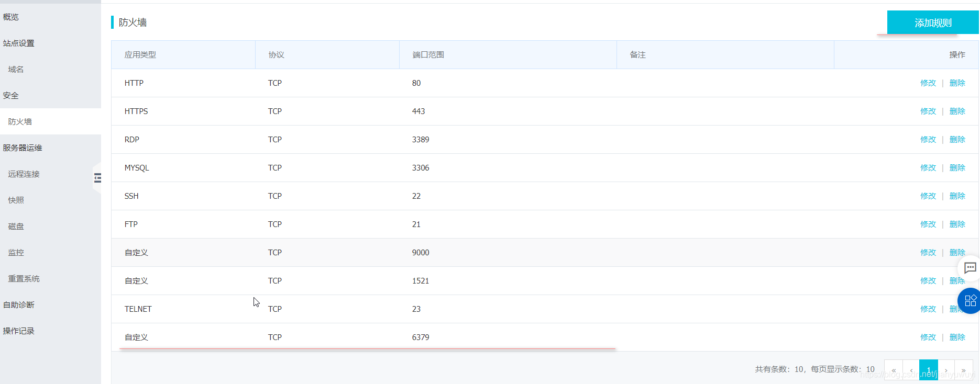Click the SSH application type cell
The image size is (980, 384).
pos(131,196)
